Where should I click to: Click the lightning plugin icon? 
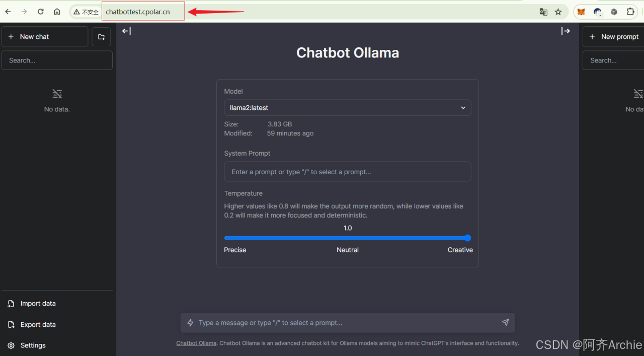tap(190, 323)
